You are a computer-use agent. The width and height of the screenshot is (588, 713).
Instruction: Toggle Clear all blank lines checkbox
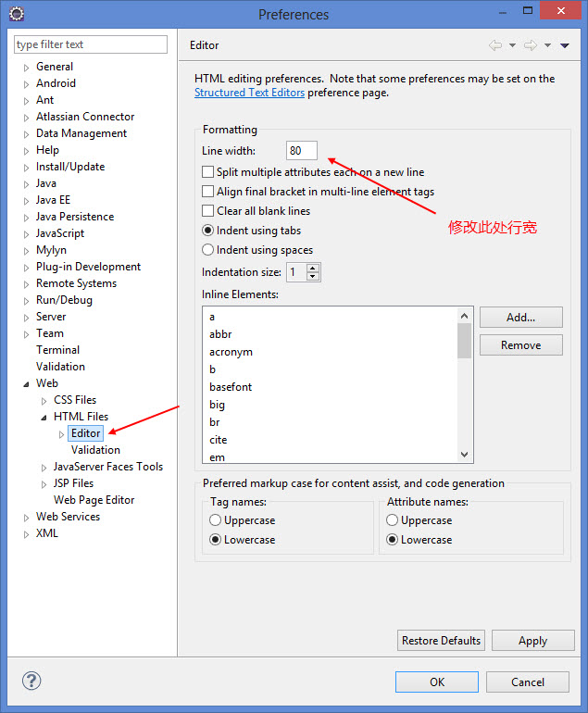[208, 211]
